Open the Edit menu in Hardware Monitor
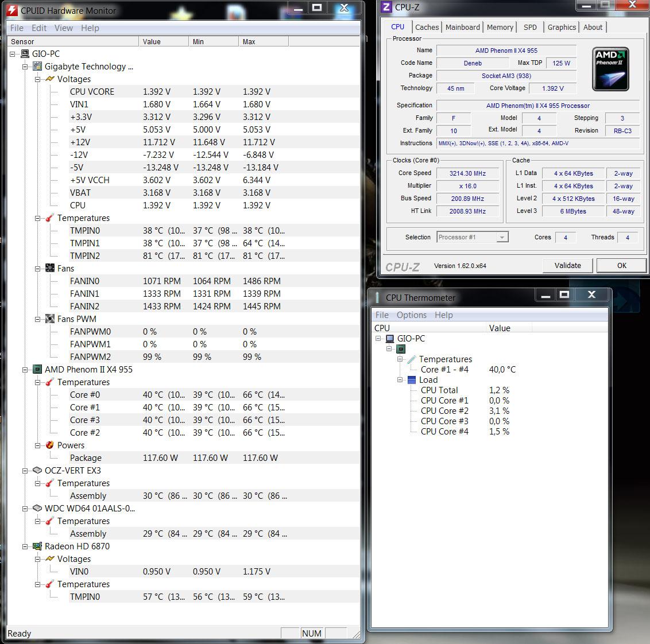This screenshot has height=644, width=650. [39, 28]
